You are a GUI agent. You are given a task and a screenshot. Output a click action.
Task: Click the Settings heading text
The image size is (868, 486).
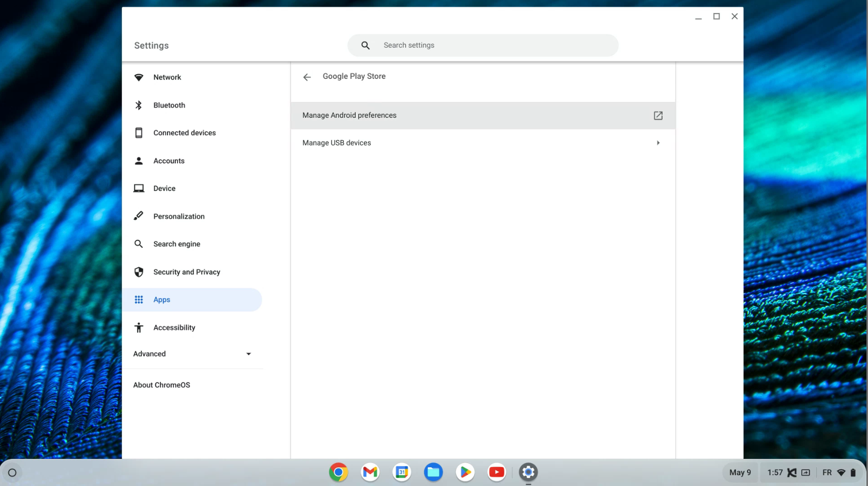pyautogui.click(x=151, y=46)
